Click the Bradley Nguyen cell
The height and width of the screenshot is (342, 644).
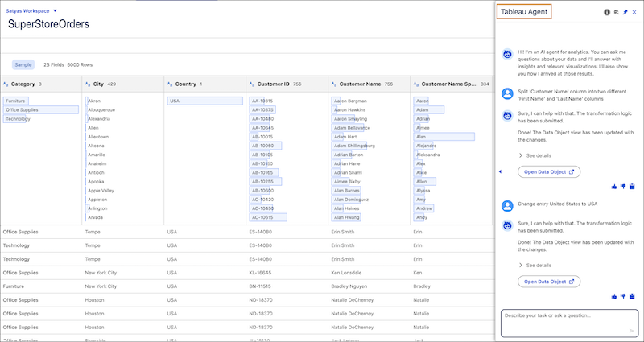(x=349, y=286)
